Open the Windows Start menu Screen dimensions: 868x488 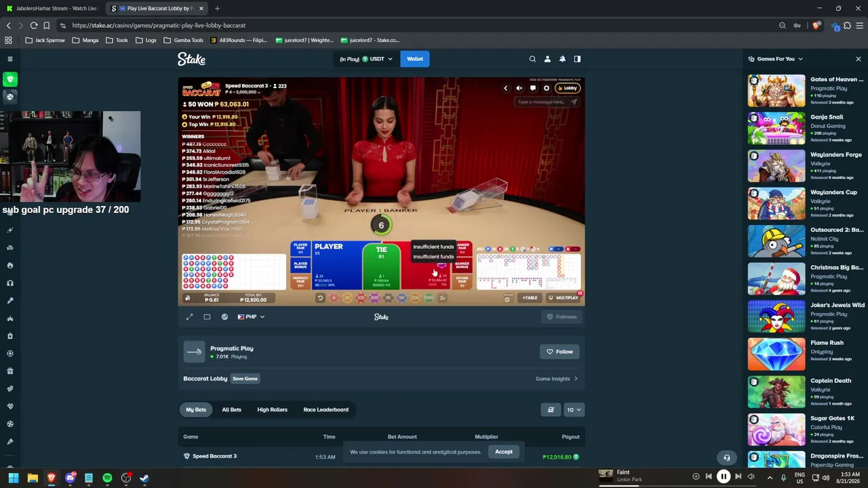click(14, 478)
